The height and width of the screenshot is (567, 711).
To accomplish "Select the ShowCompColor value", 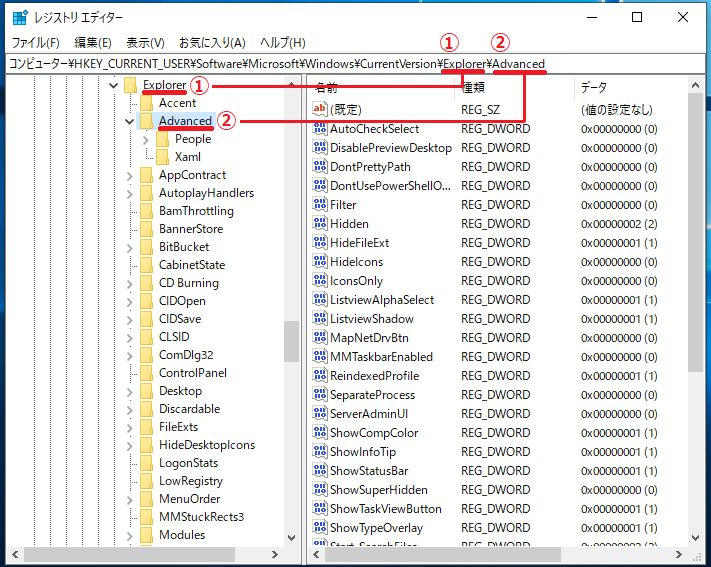I will click(x=374, y=433).
